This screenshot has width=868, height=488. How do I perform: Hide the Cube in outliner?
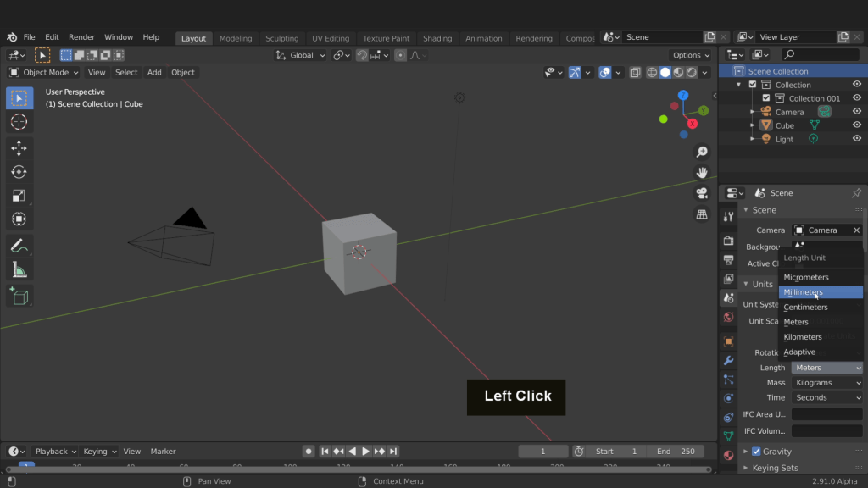pyautogui.click(x=857, y=125)
